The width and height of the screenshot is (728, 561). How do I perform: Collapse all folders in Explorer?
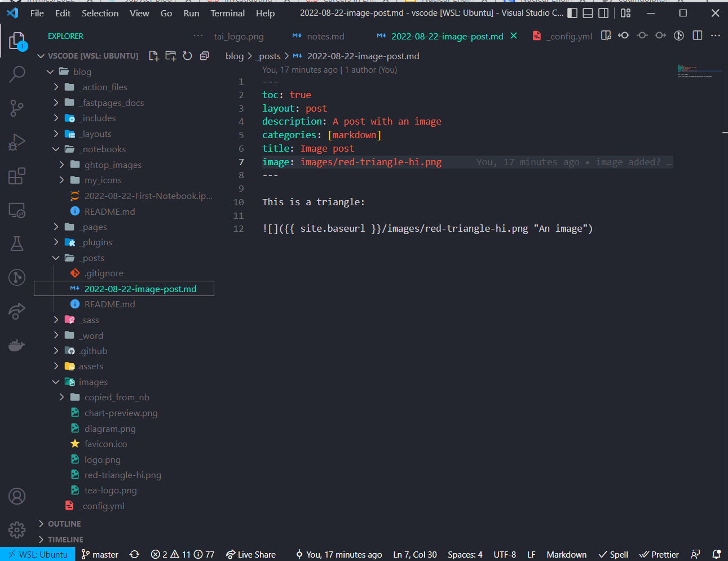204,56
